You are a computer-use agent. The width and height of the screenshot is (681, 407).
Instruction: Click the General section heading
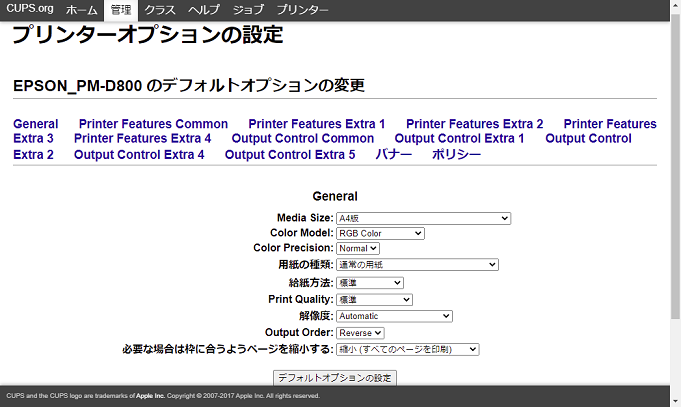pos(335,196)
